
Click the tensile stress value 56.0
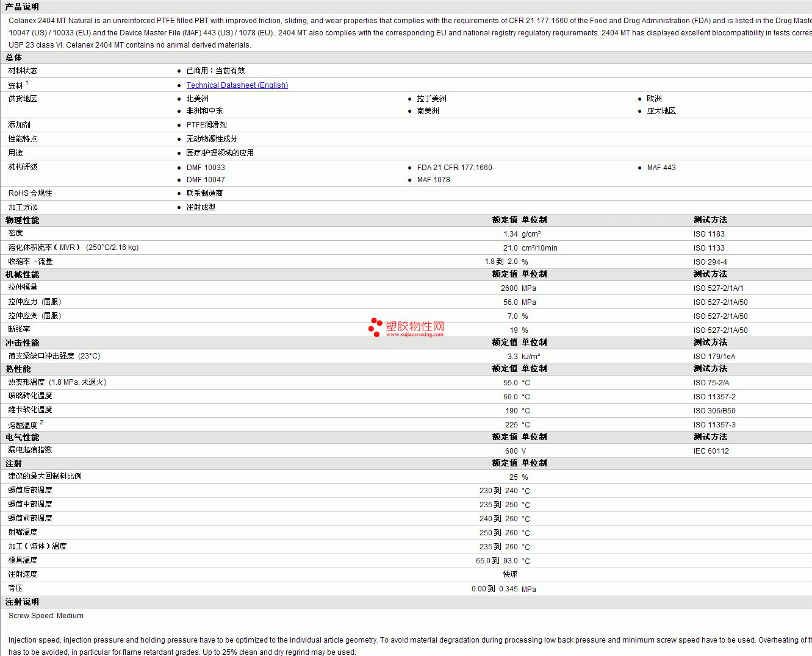tap(511, 302)
